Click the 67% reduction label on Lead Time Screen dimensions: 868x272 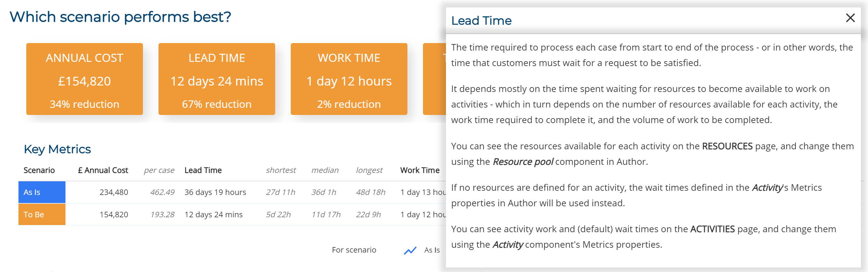coord(216,104)
